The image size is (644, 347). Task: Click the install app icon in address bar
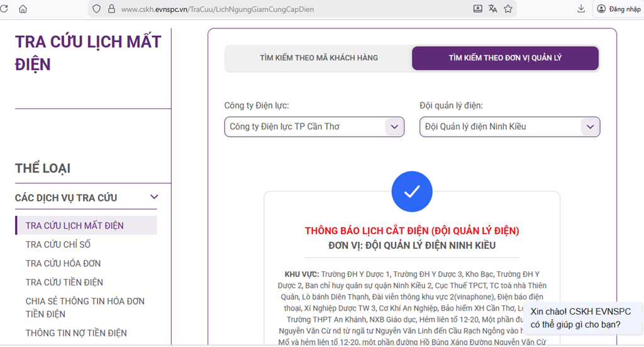[x=477, y=9]
